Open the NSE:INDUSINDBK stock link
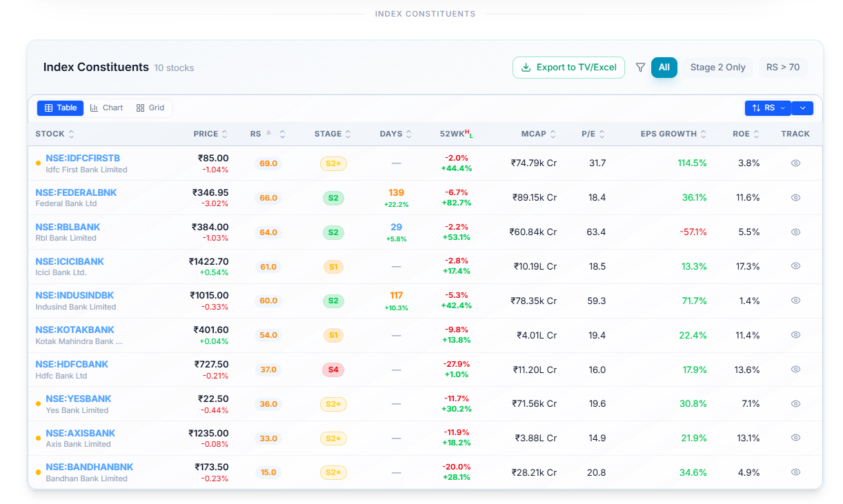The width and height of the screenshot is (843, 504). 75,296
